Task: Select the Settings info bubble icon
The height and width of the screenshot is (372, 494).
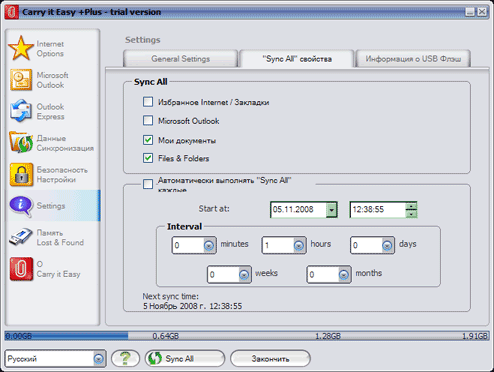Action: pyautogui.click(x=21, y=206)
